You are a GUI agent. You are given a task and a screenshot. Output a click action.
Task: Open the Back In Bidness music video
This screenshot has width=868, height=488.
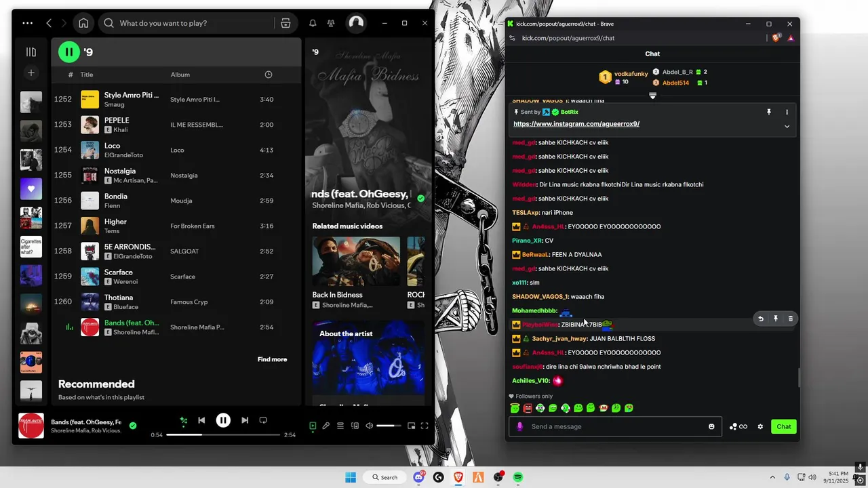coord(356,272)
